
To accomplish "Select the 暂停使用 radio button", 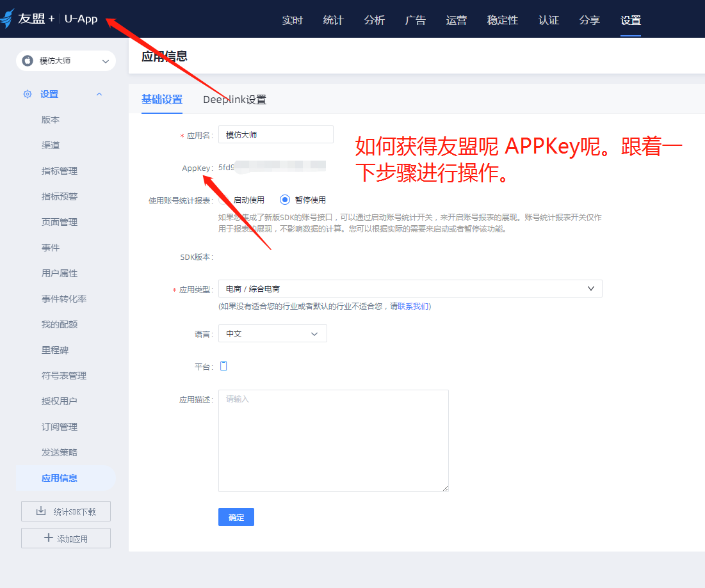I will [285, 200].
